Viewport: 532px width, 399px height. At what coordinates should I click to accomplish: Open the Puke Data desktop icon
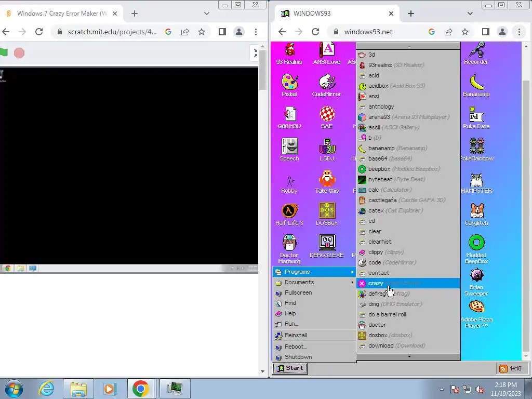(x=476, y=118)
